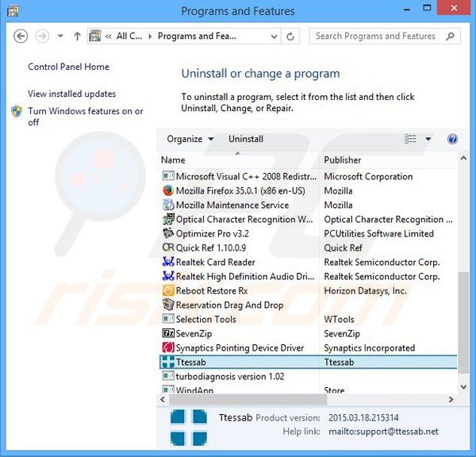Change the view layout icon
Viewport: 476px width, 457px height.
coord(410,139)
